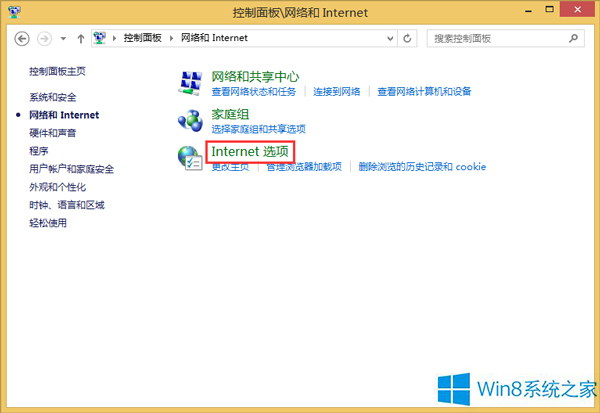
Task: Refresh the control panel view
Action: tap(407, 38)
